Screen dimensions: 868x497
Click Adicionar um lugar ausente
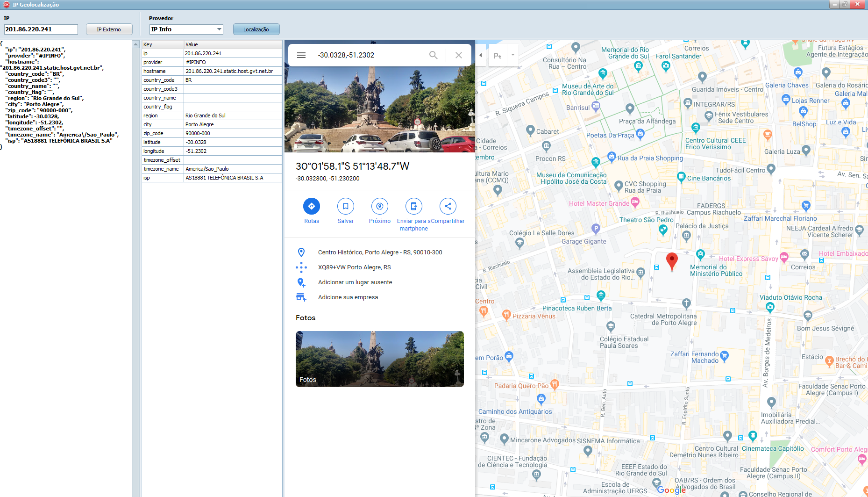pos(355,282)
